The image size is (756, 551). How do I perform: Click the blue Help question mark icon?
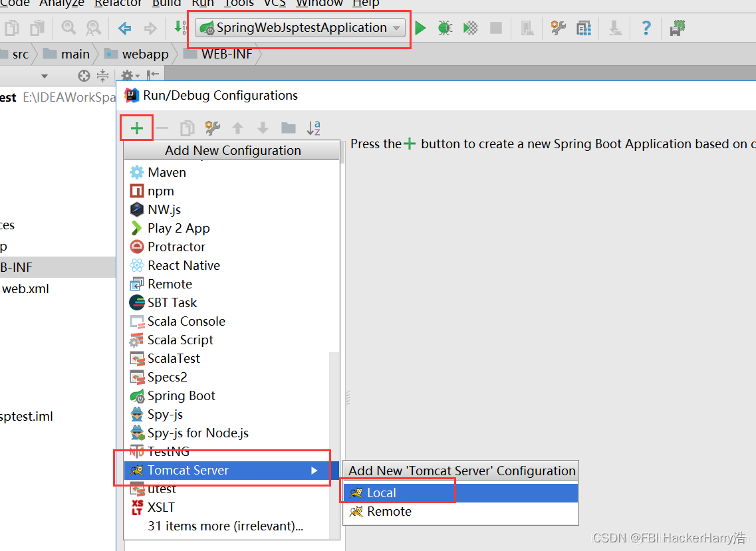pyautogui.click(x=646, y=28)
